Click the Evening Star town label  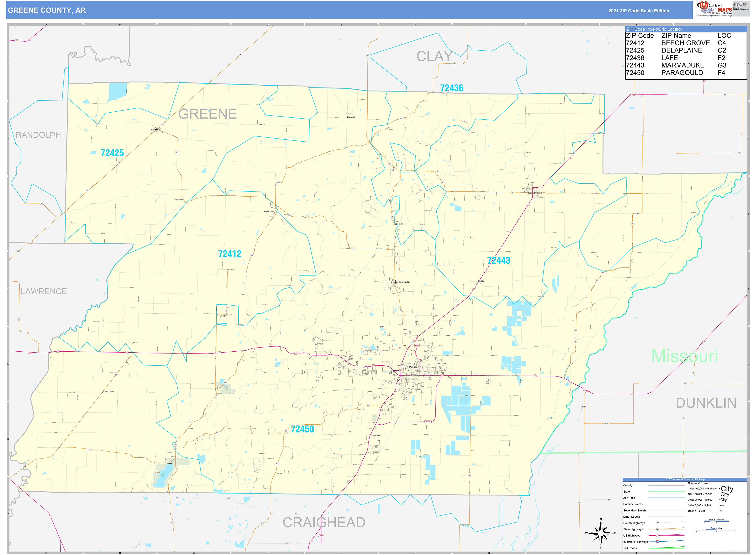tap(178, 199)
